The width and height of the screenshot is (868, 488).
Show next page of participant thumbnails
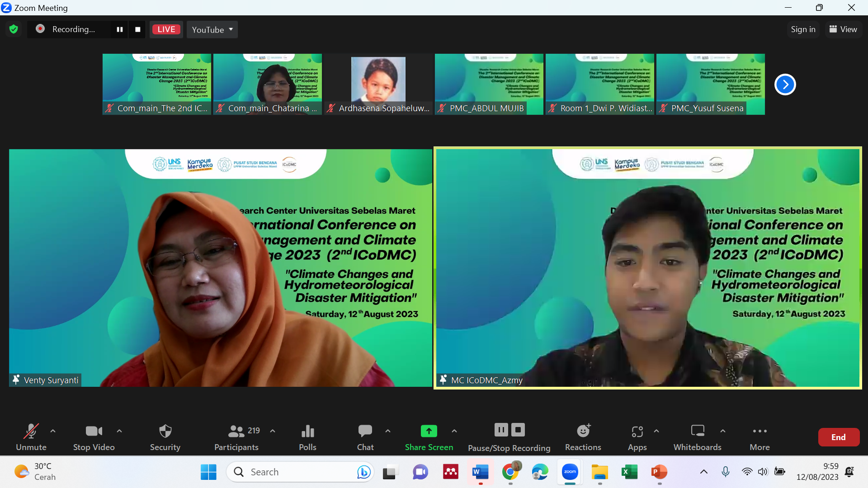click(785, 84)
